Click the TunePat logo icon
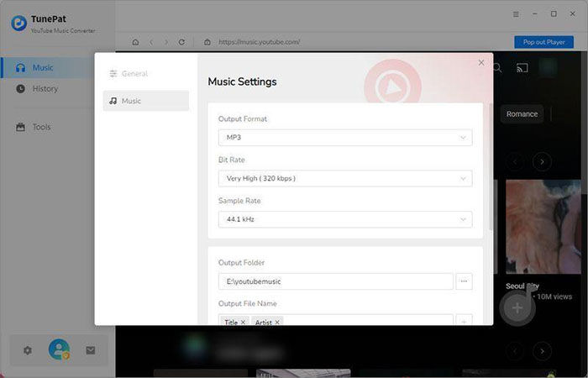This screenshot has height=378, width=588. point(18,24)
